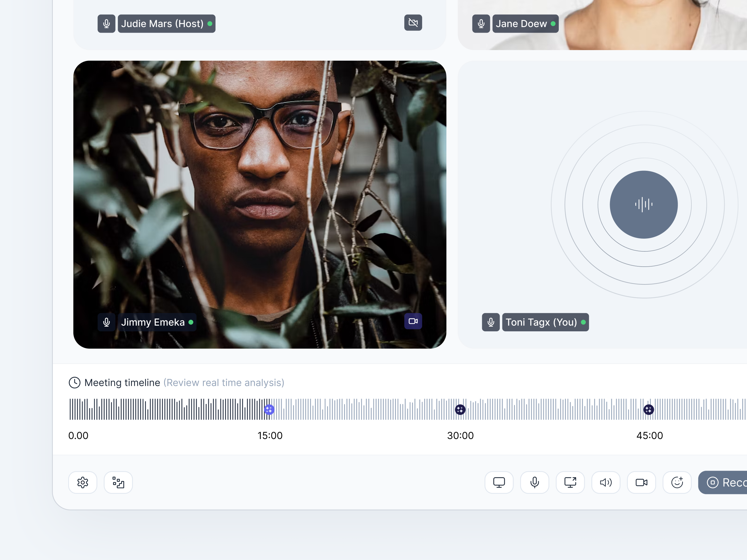Add a reaction with the emoji icon

click(677, 482)
